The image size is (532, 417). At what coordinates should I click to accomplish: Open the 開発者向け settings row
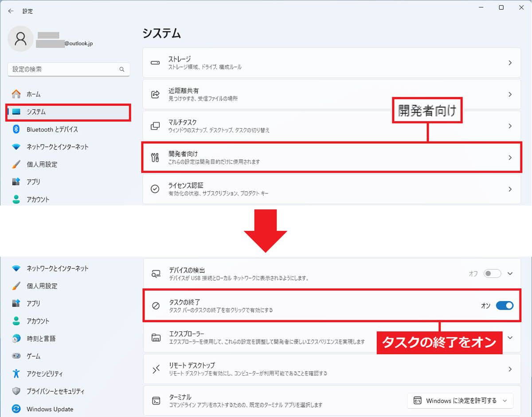[332, 157]
